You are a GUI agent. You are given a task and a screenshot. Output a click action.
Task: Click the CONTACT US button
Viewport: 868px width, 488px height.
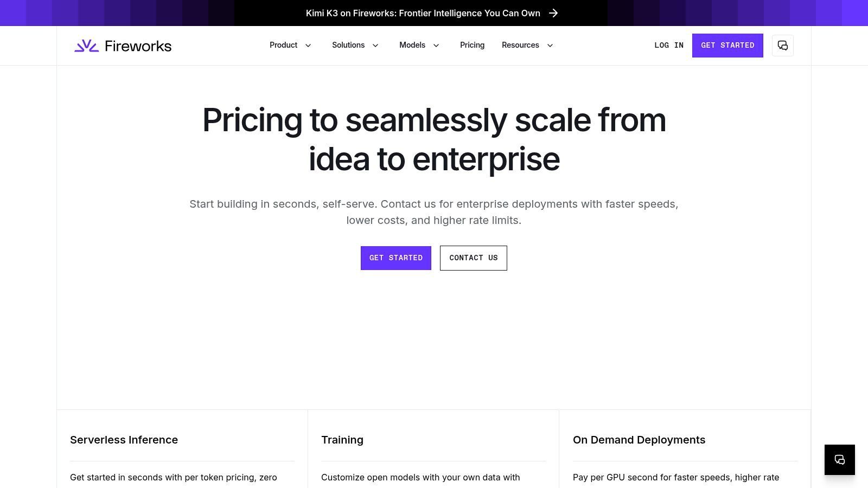[474, 258]
